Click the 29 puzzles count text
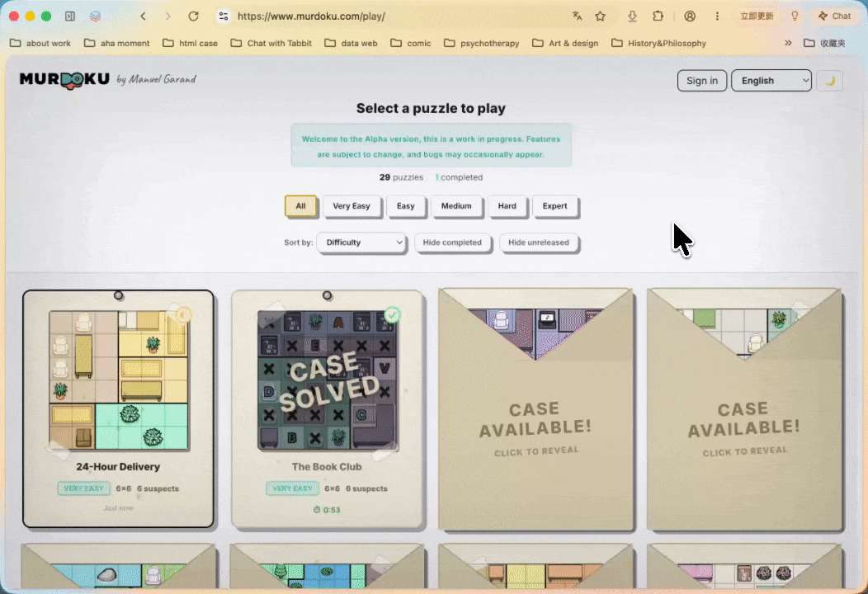Viewport: 868px width, 594px height. 401,177
